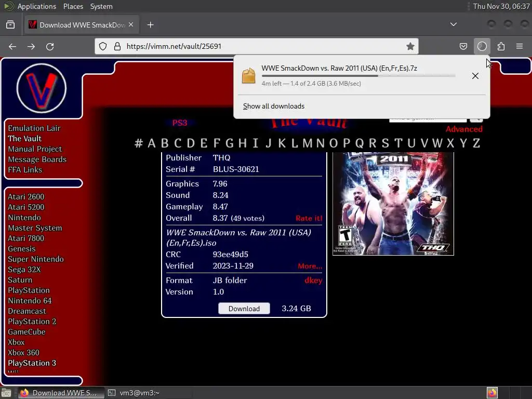Image resolution: width=532 pixels, height=399 pixels.
Task: Select the Xbox 360 link
Action: [23, 353]
